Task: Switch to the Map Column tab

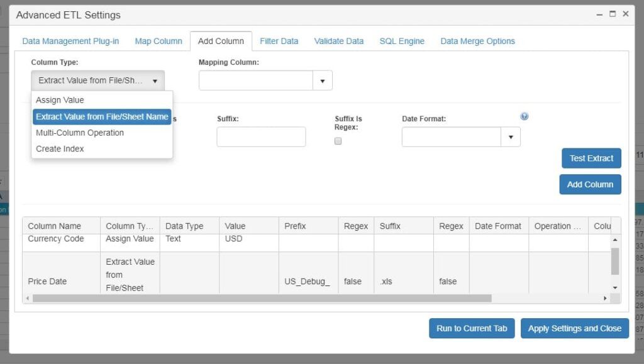Action: [158, 41]
